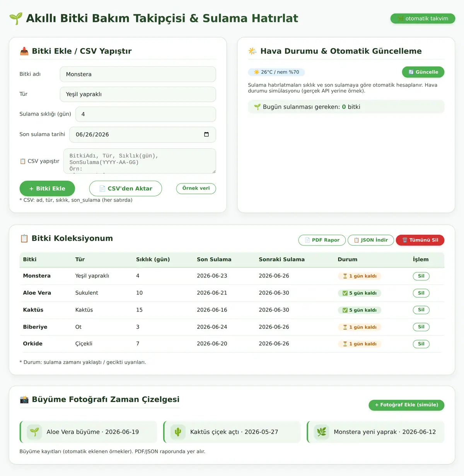This screenshot has height=476, width=464.
Task: Click the camera icon in the timeline heading
Action: point(24,399)
